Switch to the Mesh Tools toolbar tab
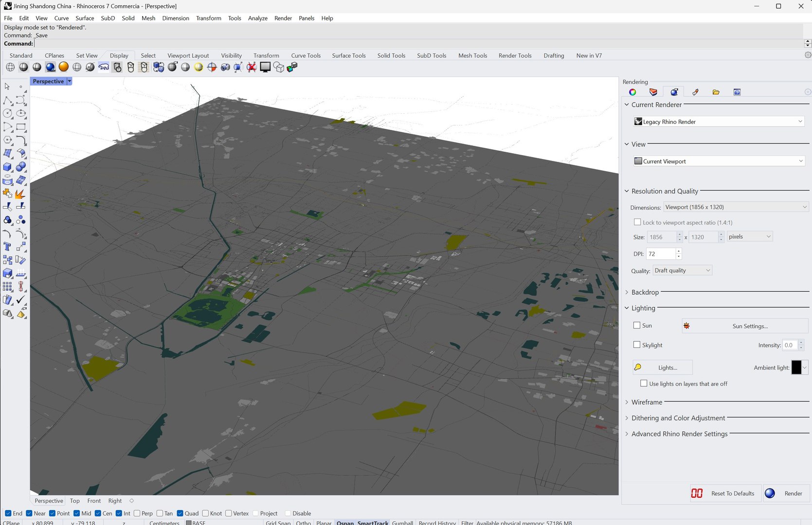This screenshot has width=812, height=525. pos(472,55)
